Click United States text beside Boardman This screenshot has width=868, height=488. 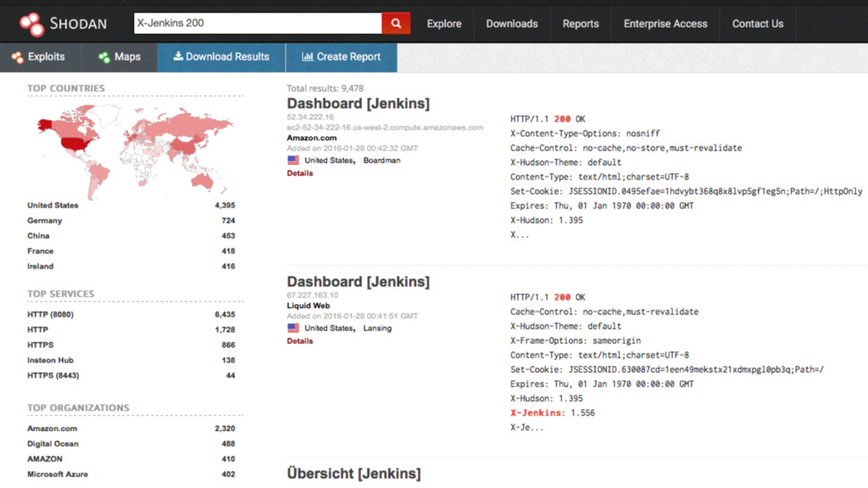(330, 160)
